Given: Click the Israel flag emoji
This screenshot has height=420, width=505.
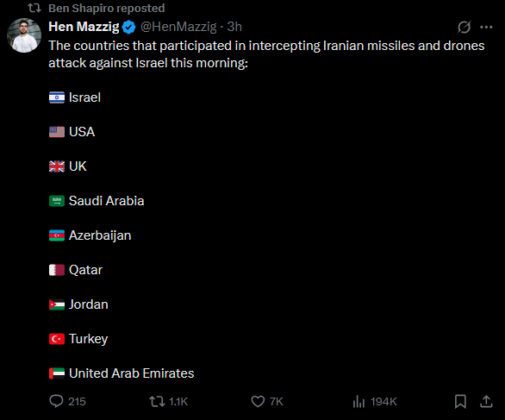Looking at the screenshot, I should coord(57,97).
